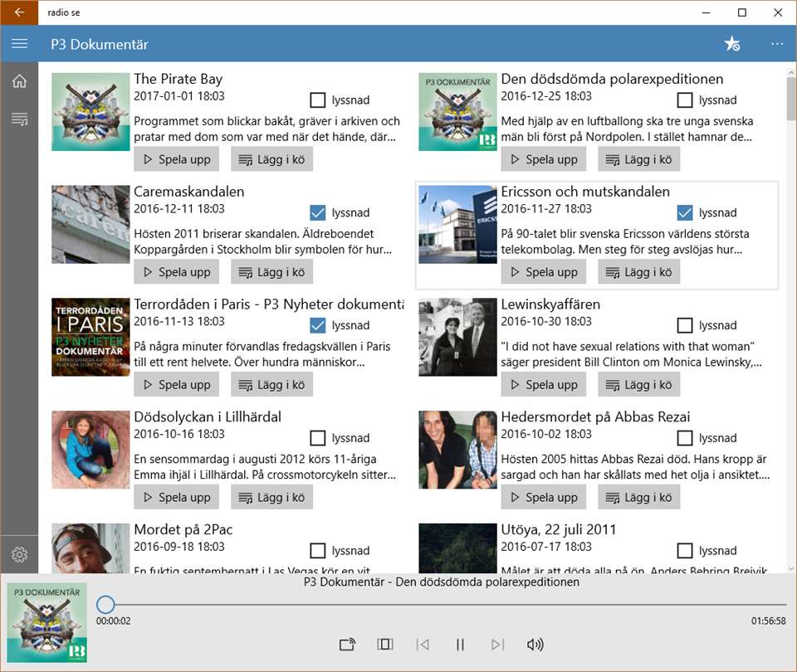This screenshot has height=672, width=797.
Task: Check lyssnad for Mordet på 2Pac
Action: tap(318, 551)
